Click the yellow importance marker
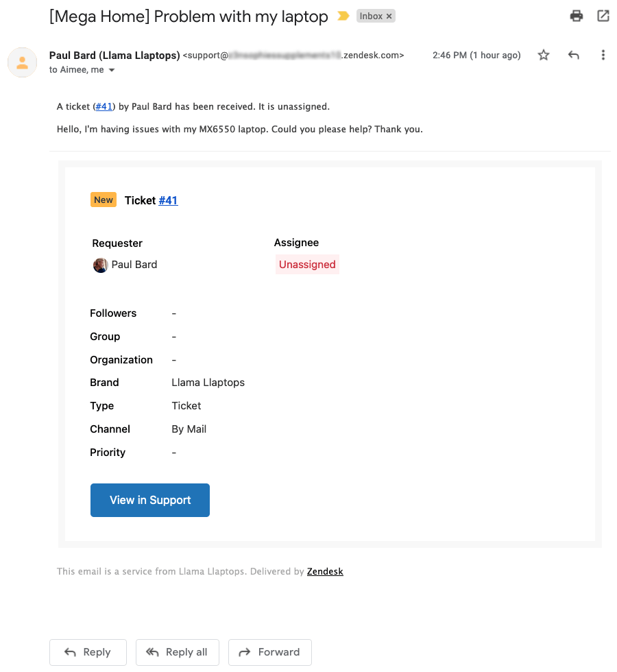This screenshot has height=672, width=617. click(341, 15)
